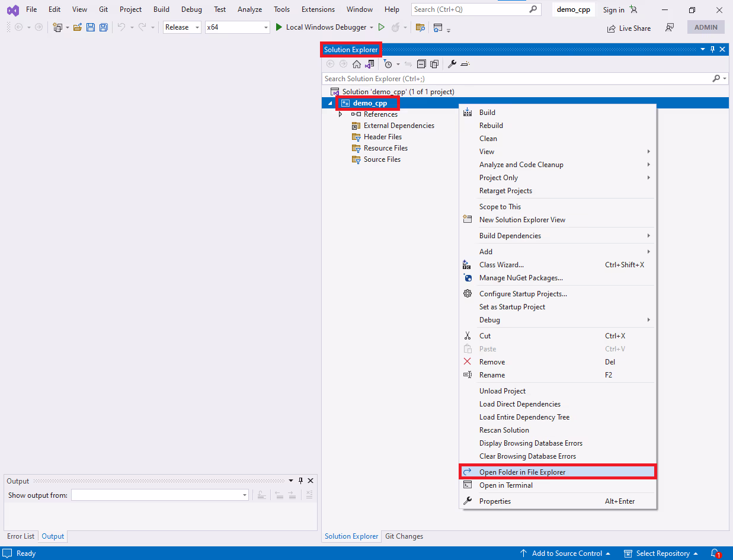The height and width of the screenshot is (560, 733).
Task: Open the Analyze menu
Action: click(x=249, y=9)
